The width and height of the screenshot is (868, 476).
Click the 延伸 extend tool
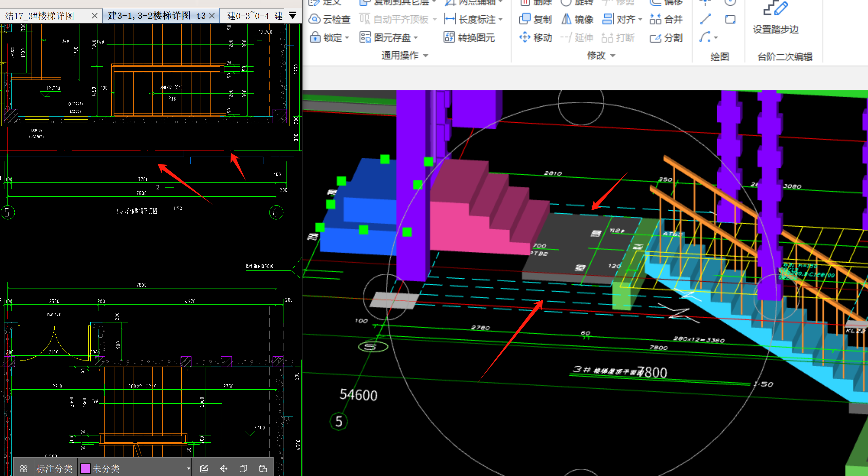coord(576,37)
